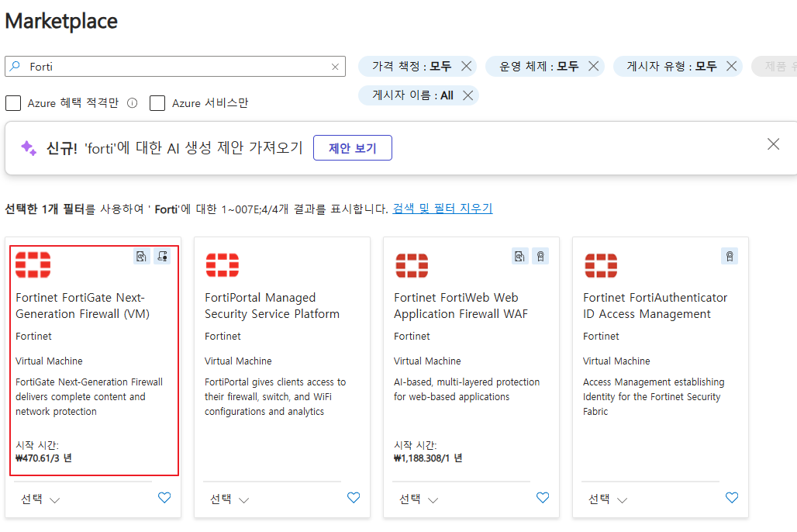Click the FortiGate card Fortinet logo
Viewport: 797px width, 532px height.
(33, 265)
